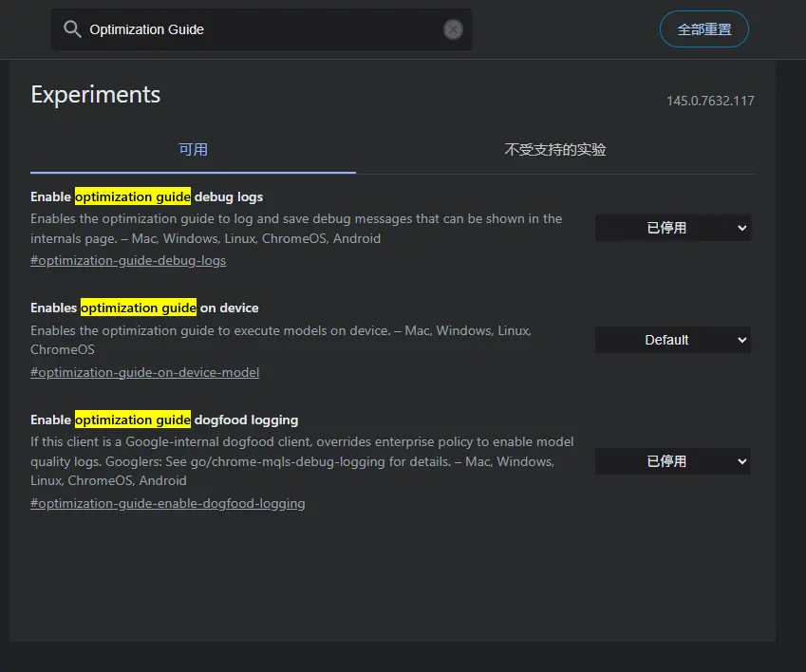
Task: Open the #optimization-guide-debug-logs link
Action: (128, 260)
